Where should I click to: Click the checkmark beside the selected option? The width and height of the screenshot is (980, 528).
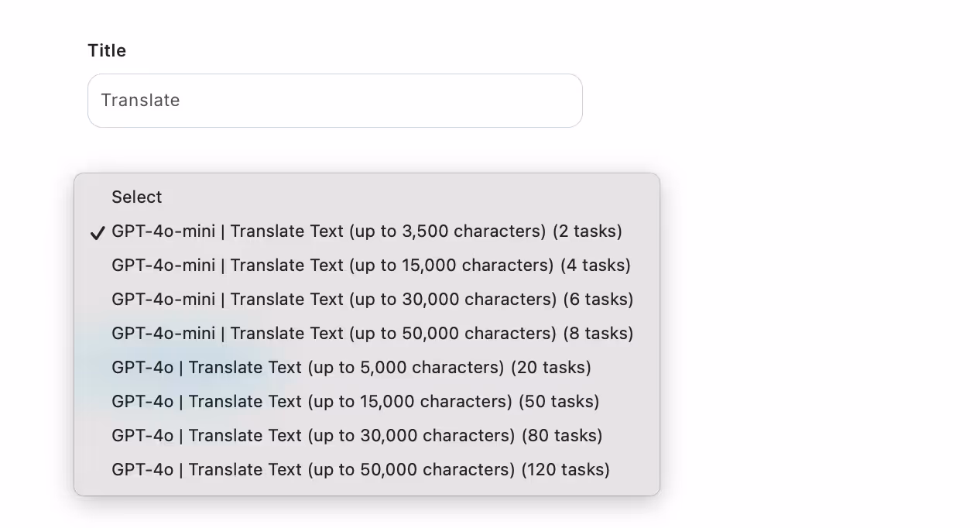point(98,232)
